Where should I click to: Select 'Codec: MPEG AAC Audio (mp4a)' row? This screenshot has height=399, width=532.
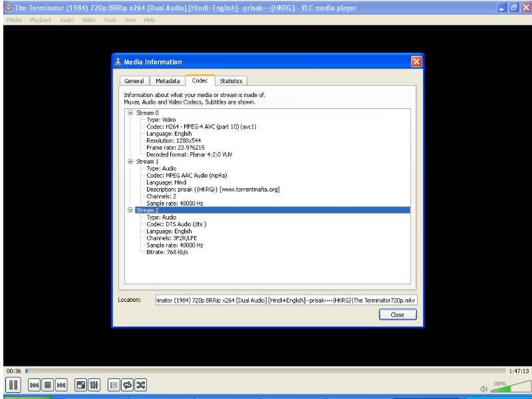point(187,176)
